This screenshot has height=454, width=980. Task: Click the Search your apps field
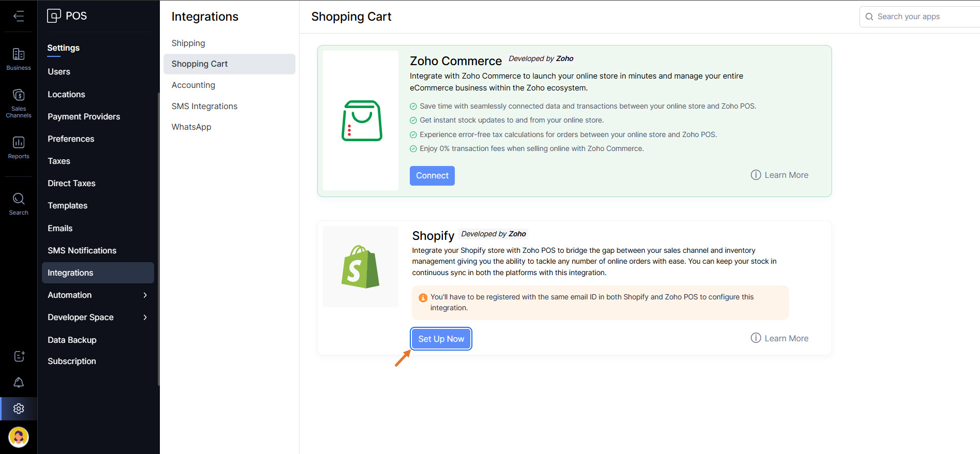click(x=921, y=17)
